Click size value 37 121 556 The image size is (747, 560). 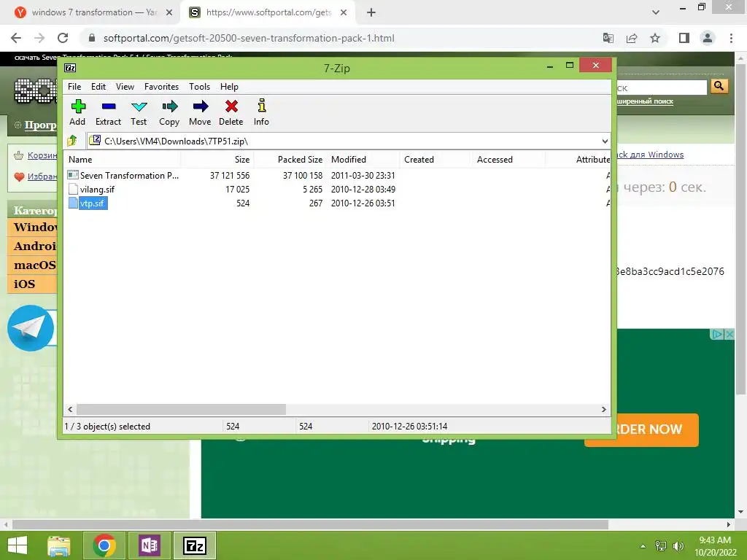pyautogui.click(x=230, y=175)
